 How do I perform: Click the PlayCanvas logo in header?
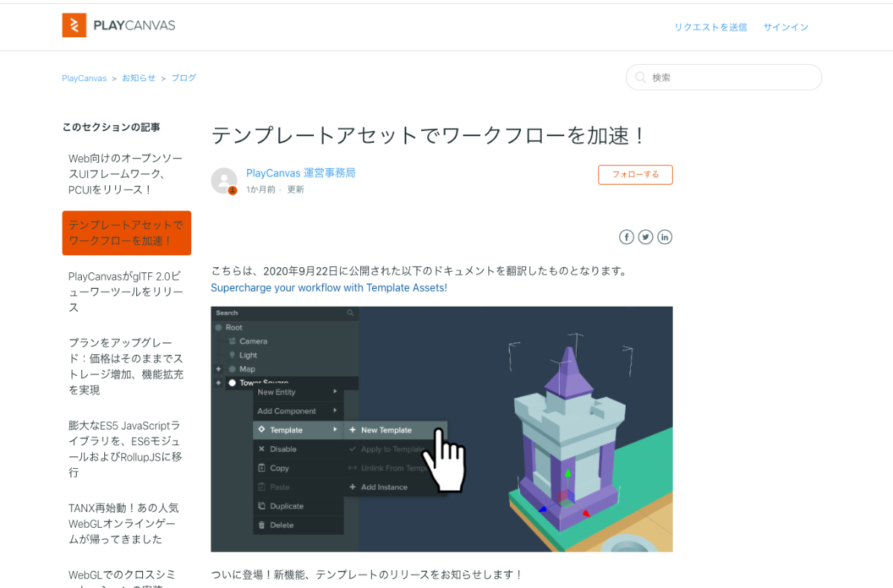tap(119, 25)
